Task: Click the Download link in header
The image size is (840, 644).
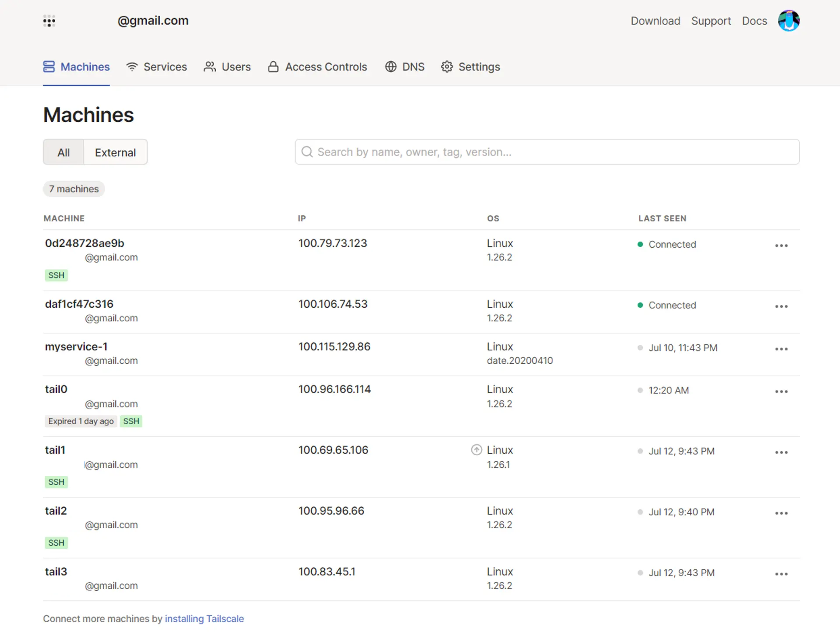Action: point(655,21)
